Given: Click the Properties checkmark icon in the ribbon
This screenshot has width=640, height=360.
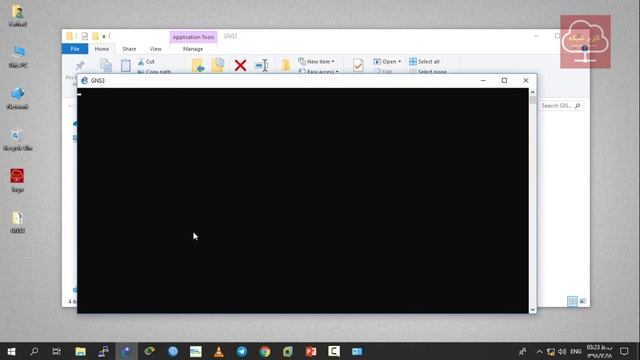Looking at the screenshot, I should (358, 65).
